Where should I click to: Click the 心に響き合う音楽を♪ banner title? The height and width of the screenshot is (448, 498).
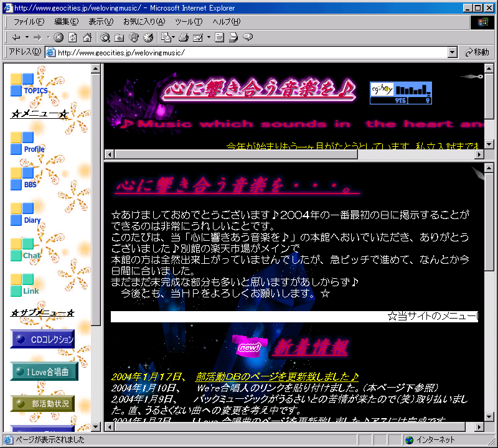pyautogui.click(x=259, y=89)
